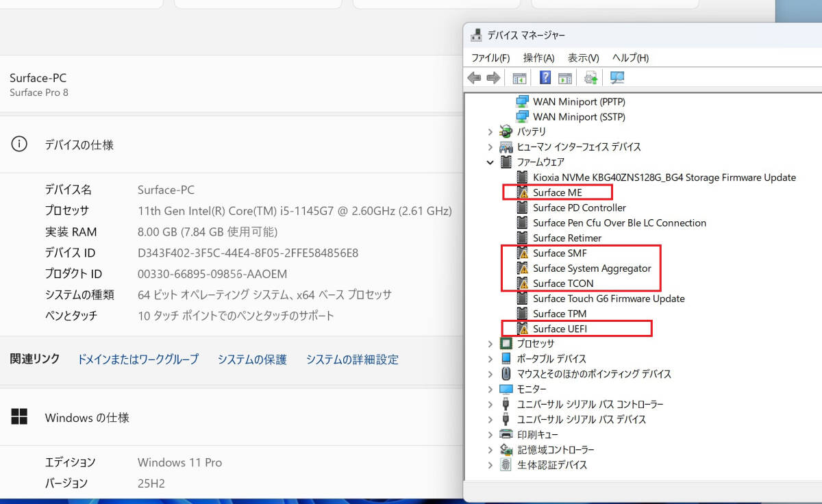The height and width of the screenshot is (504, 822).
Task: Click the 印刷キュー printer icon
Action: click(x=506, y=434)
